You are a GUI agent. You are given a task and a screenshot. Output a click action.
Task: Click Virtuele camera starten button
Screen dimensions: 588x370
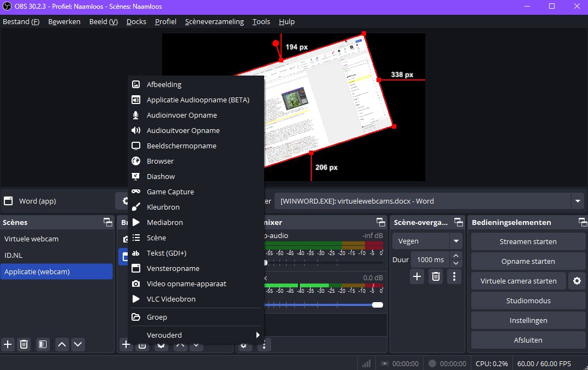(x=518, y=281)
